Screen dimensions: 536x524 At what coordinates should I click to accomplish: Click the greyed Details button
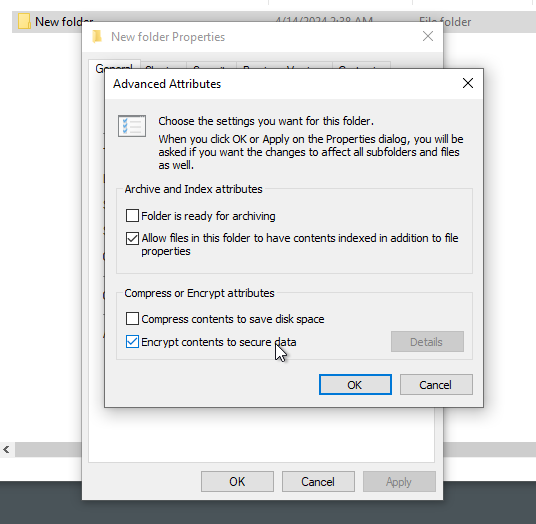[427, 341]
